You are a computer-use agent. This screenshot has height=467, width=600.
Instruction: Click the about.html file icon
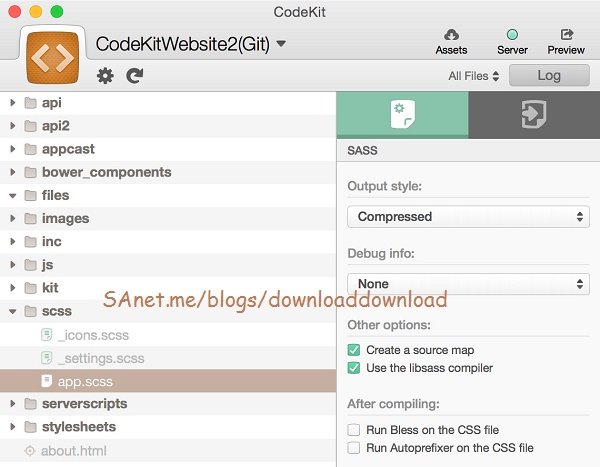30,451
